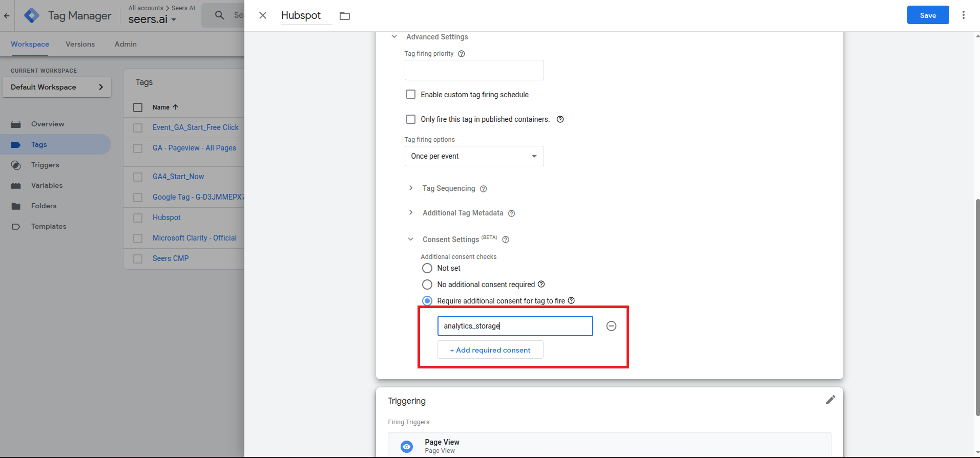Viewport: 980px width, 458px height.
Task: Switch to the Versions tab
Action: [x=80, y=44]
